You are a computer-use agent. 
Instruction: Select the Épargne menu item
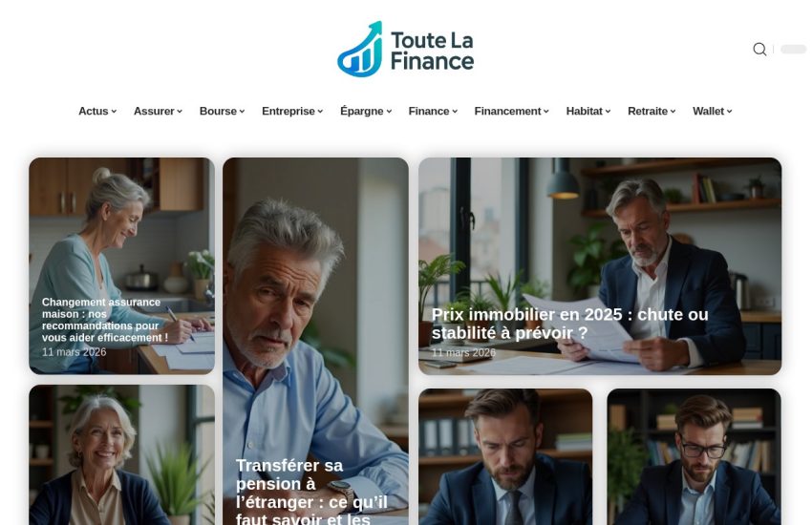(366, 112)
